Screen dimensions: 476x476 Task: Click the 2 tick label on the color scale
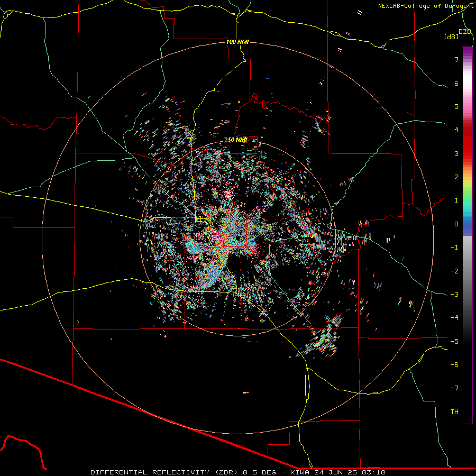click(x=456, y=177)
